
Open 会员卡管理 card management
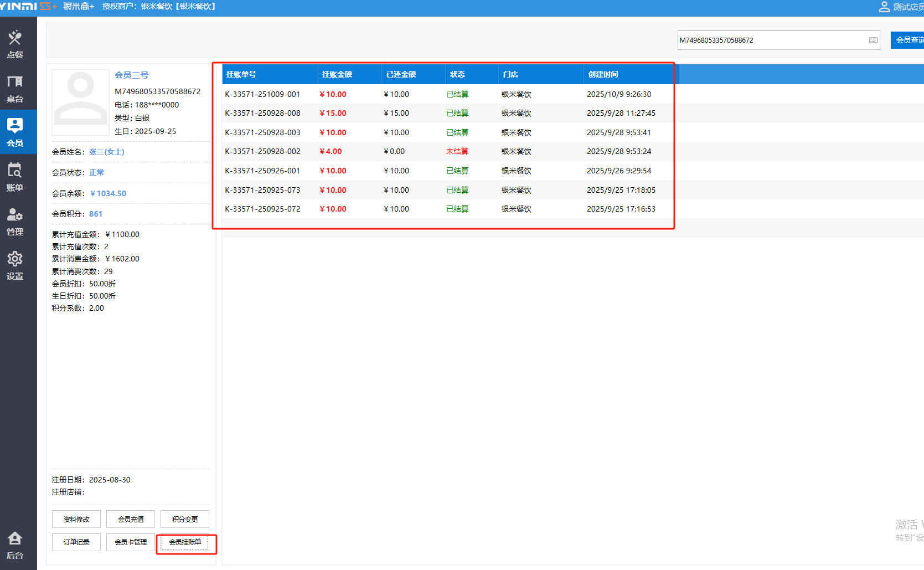click(131, 542)
